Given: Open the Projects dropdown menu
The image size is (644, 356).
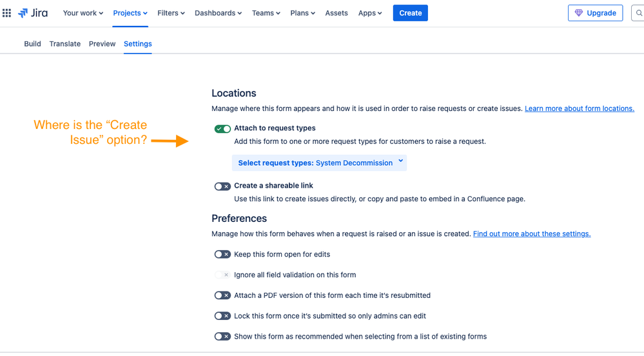Looking at the screenshot, I should (x=130, y=13).
